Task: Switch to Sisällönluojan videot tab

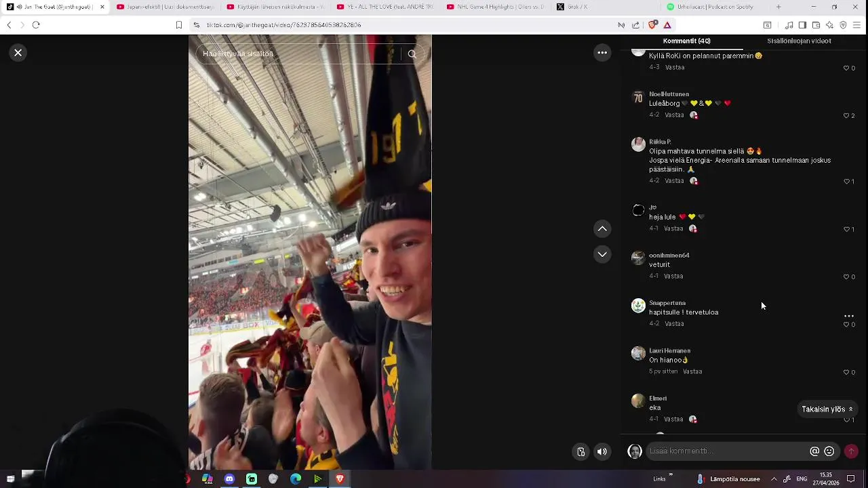Action: click(x=799, y=41)
